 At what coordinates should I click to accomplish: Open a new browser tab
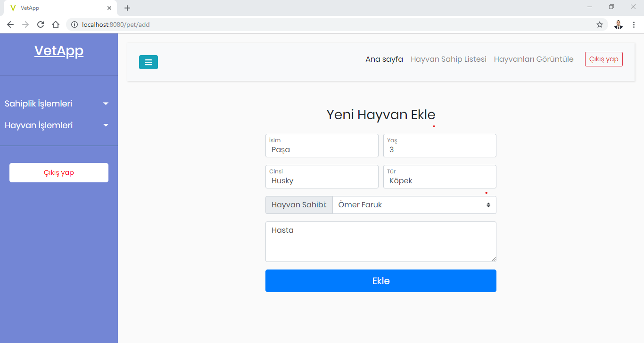coord(127,8)
